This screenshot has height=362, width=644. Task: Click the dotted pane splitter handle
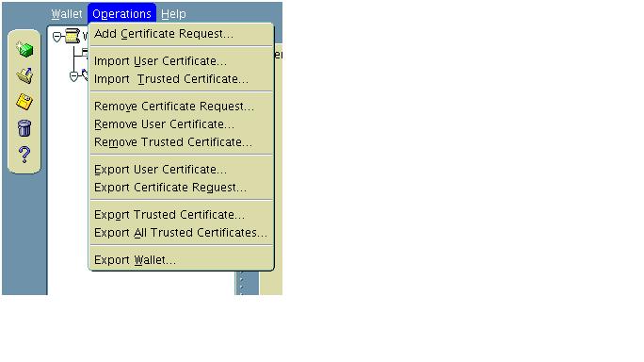pos(241,283)
